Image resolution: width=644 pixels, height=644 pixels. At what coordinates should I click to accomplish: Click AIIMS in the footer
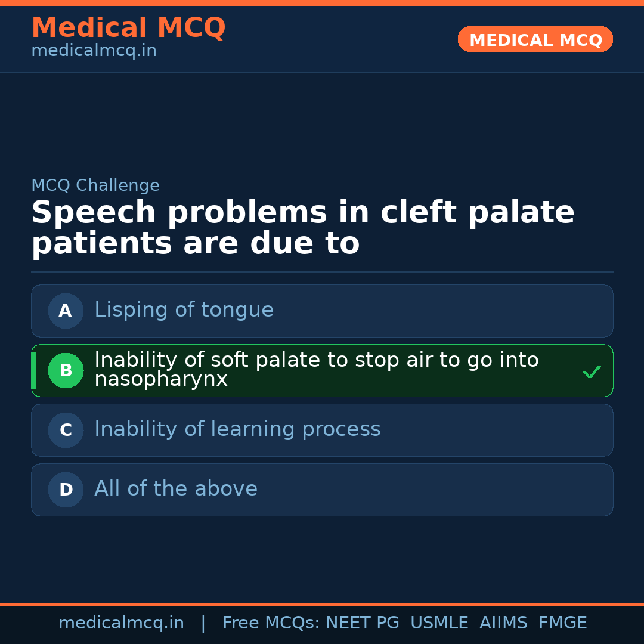click(x=503, y=623)
